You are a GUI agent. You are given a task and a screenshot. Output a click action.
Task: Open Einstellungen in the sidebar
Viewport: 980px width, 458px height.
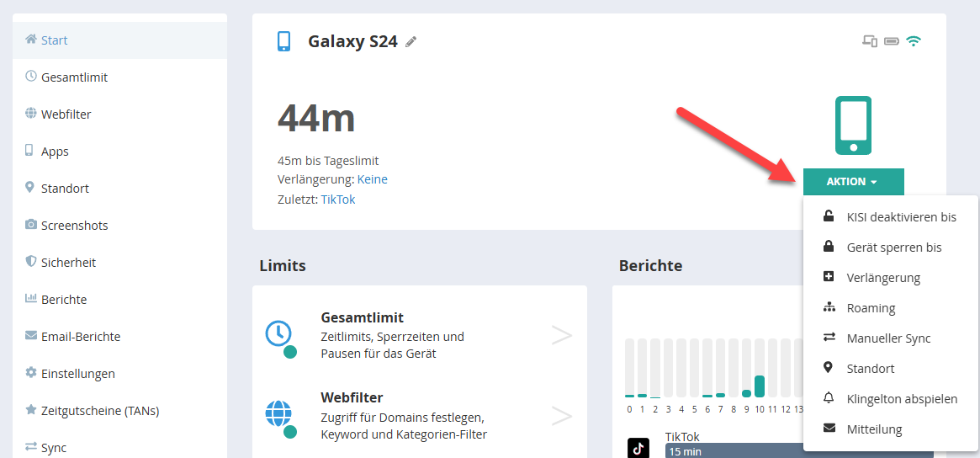click(119, 373)
